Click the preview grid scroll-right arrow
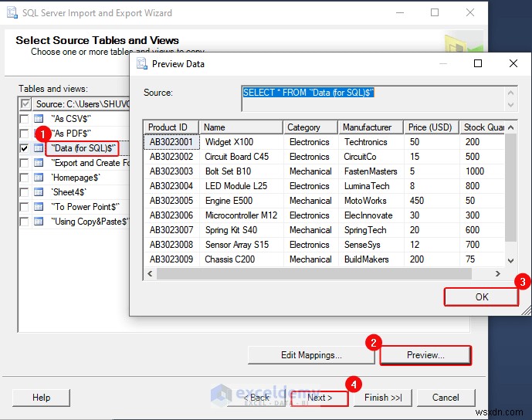The height and width of the screenshot is (420, 532). (x=498, y=273)
